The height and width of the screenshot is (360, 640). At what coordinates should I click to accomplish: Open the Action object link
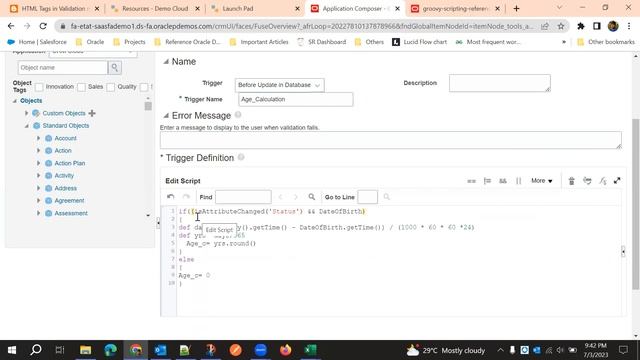click(63, 151)
